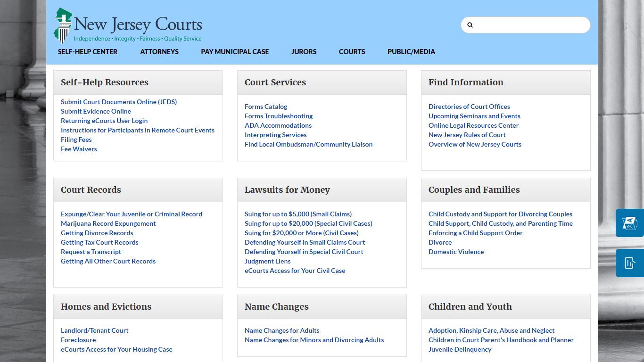Open Marijuana Record Expungement link
Viewport: 644px width, 362px height.
point(108,223)
